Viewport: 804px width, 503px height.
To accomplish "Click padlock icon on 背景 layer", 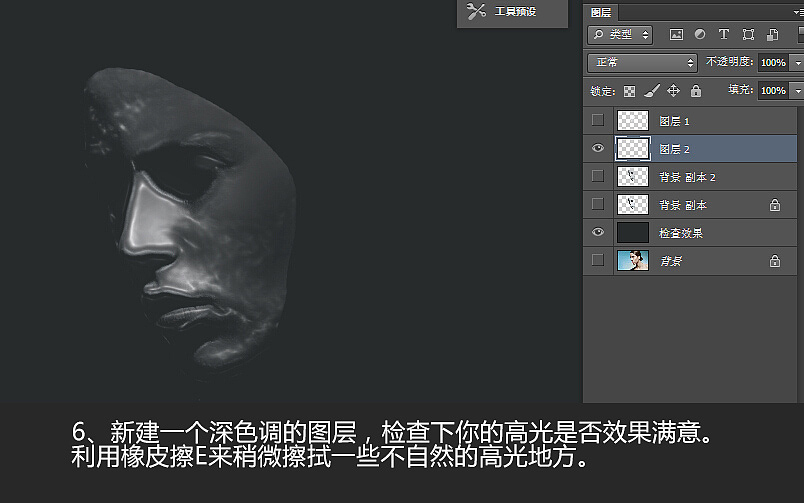I will pyautogui.click(x=775, y=260).
